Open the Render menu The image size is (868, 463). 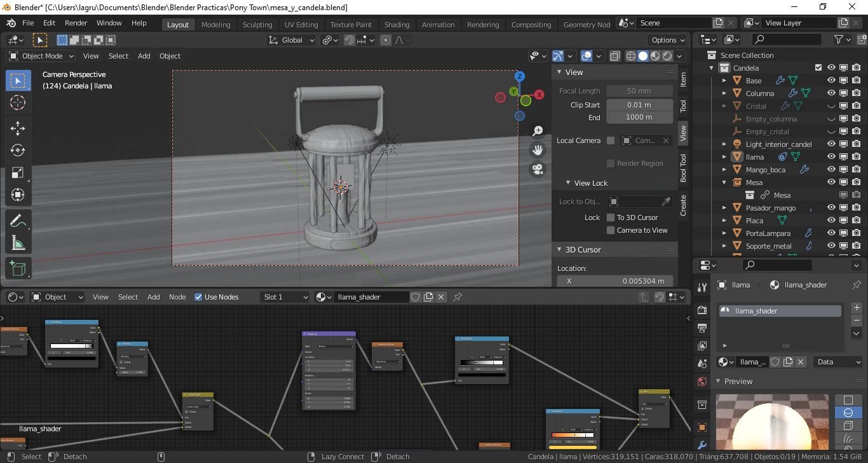point(76,23)
